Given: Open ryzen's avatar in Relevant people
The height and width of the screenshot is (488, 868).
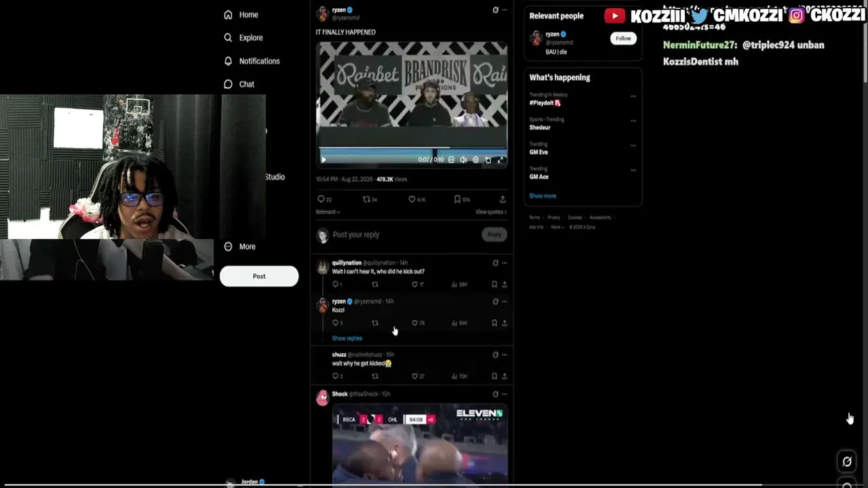Looking at the screenshot, I should point(536,38).
